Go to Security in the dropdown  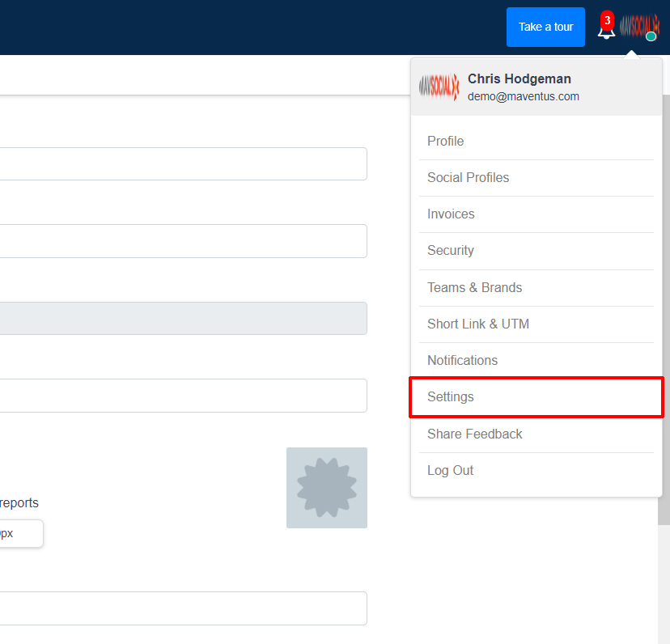tap(450, 251)
